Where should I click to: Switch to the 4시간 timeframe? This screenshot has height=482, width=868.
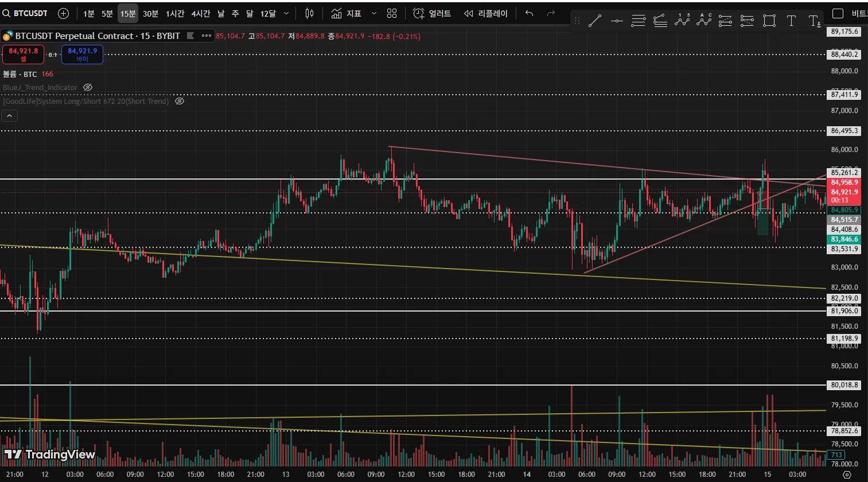coord(201,13)
